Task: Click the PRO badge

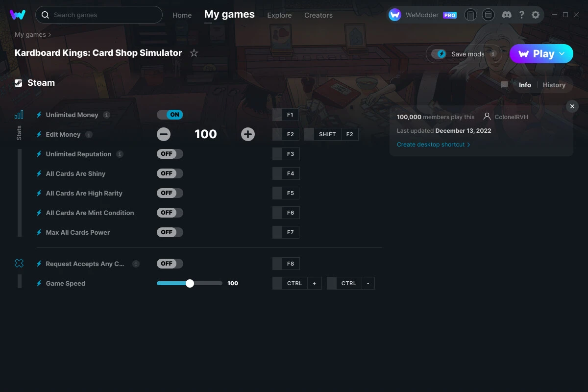Action: coord(450,15)
